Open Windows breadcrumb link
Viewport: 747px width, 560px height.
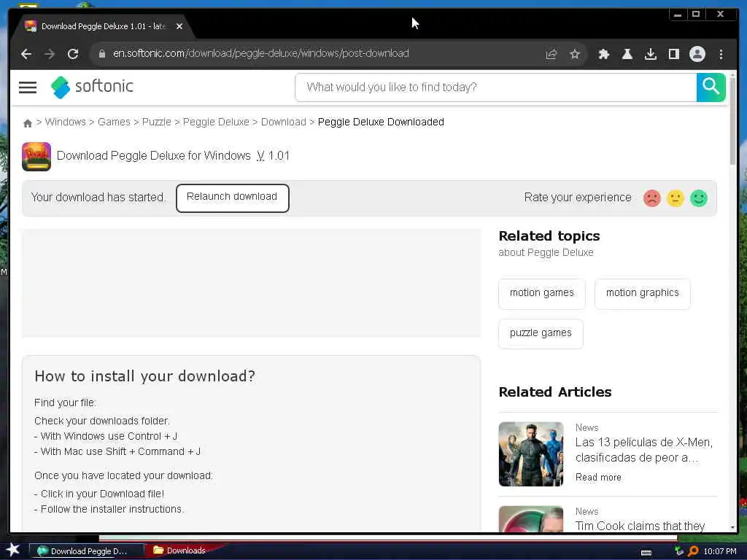pos(65,122)
